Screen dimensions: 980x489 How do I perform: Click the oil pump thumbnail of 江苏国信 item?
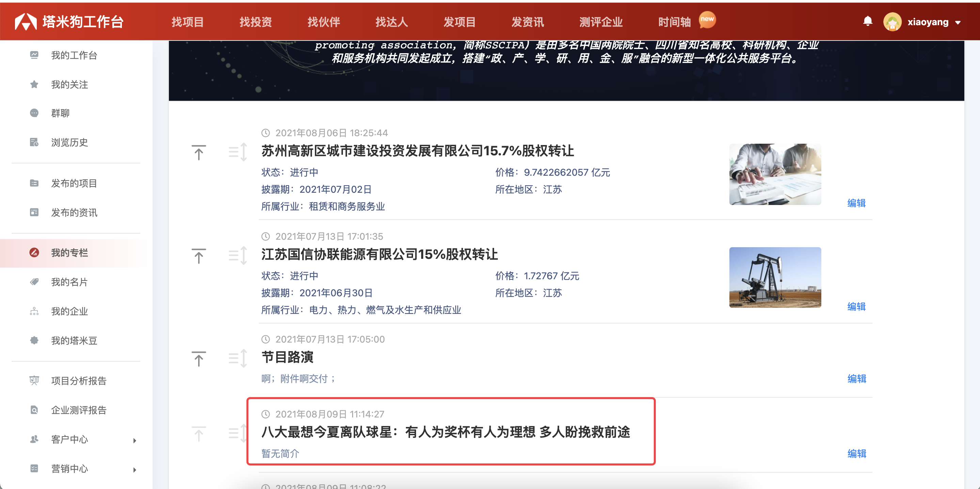click(x=775, y=278)
